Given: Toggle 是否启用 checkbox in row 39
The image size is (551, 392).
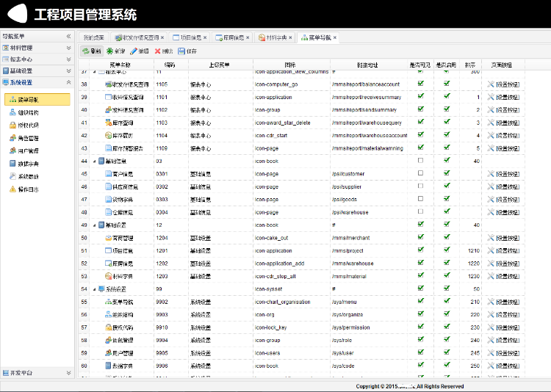Looking at the screenshot, I should coord(447,96).
